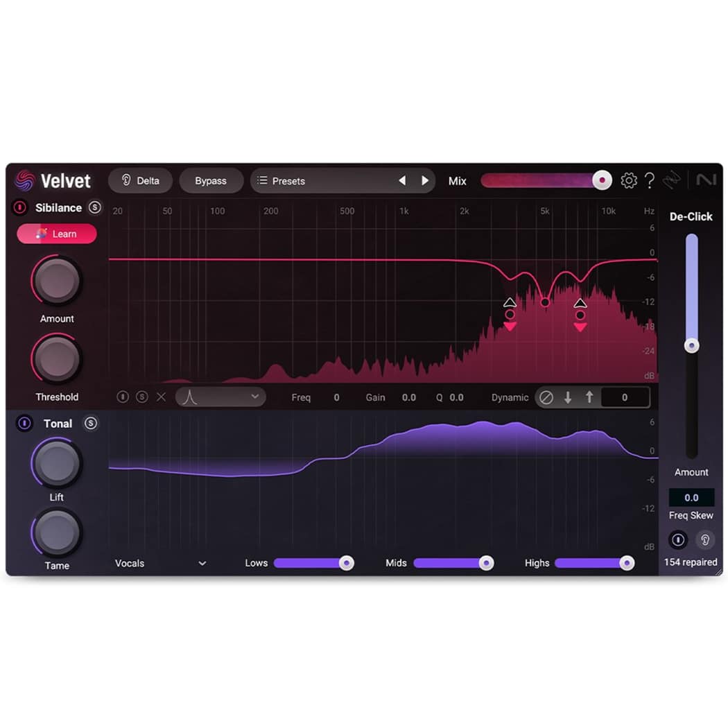
Task: Open help question mark icon
Action: [650, 180]
